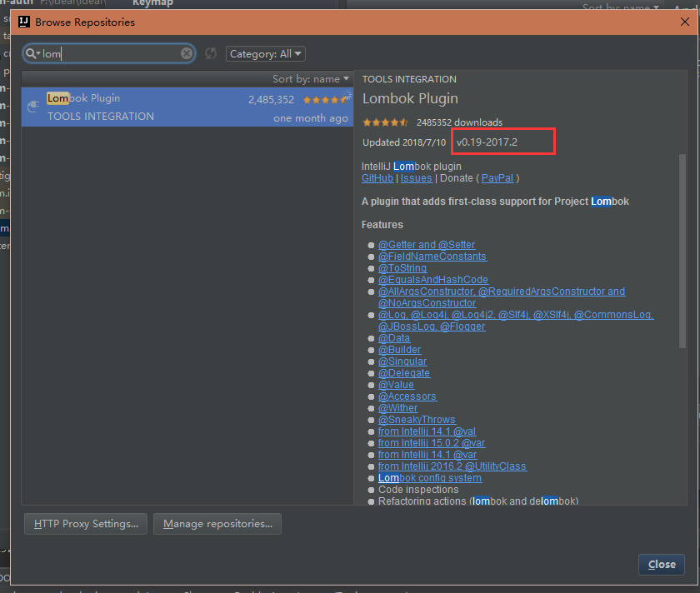The height and width of the screenshot is (593, 700).
Task: Open the Sort by: name dropdown
Action: tap(311, 79)
